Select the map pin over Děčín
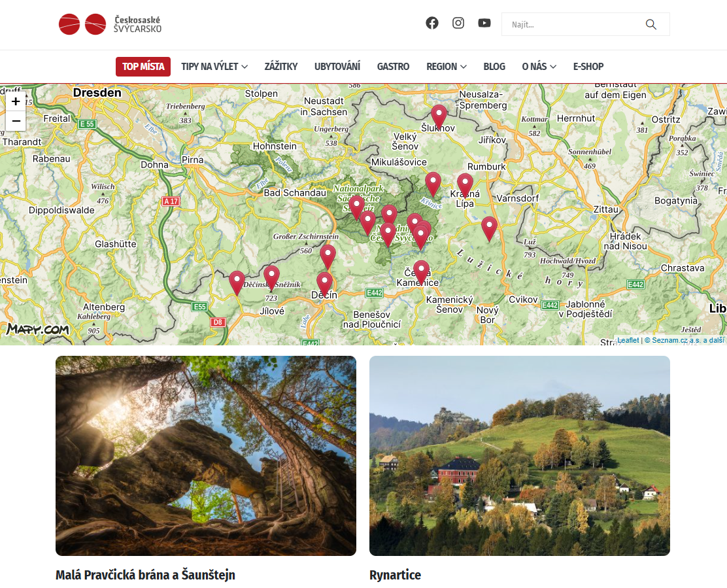This screenshot has height=588, width=727. click(324, 284)
